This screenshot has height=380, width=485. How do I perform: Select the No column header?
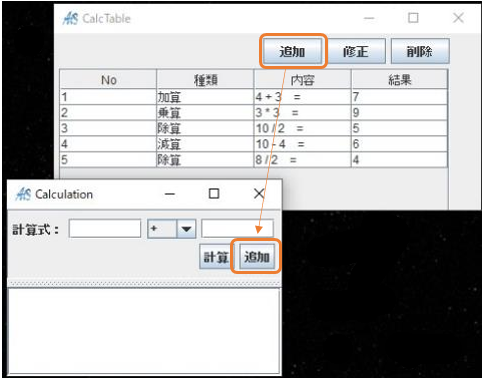coord(108,80)
